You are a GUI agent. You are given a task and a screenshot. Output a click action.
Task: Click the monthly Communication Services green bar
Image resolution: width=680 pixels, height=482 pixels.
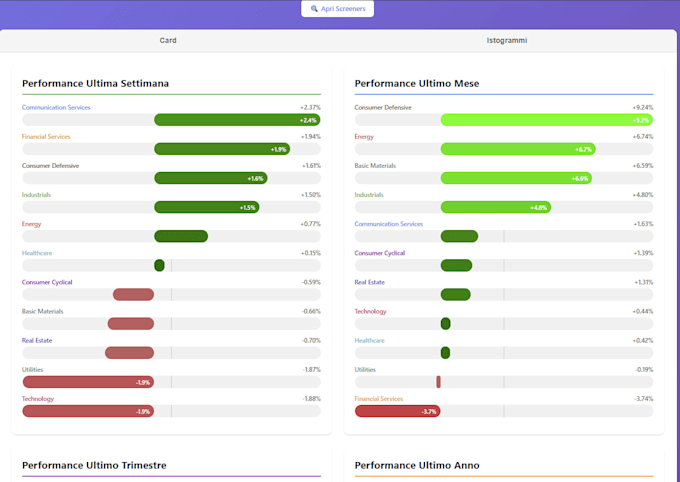click(x=459, y=236)
